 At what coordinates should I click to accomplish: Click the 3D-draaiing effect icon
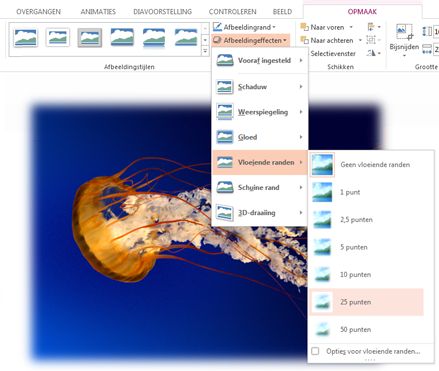[x=225, y=213]
